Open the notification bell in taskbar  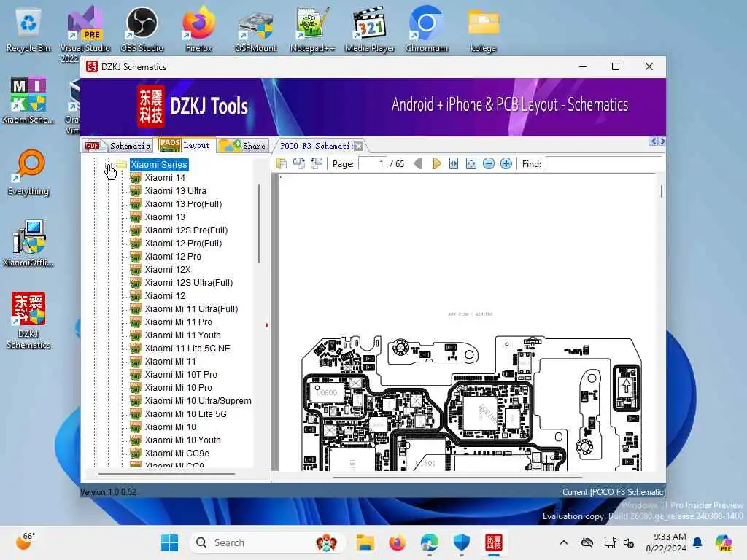click(x=697, y=542)
